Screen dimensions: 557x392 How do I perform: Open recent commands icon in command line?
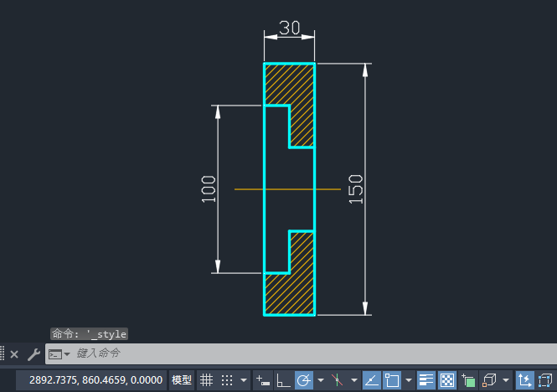pyautogui.click(x=59, y=354)
